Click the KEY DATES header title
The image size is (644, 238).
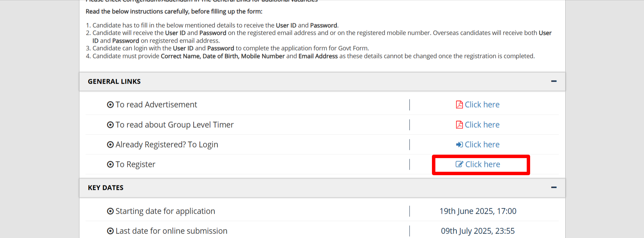106,188
